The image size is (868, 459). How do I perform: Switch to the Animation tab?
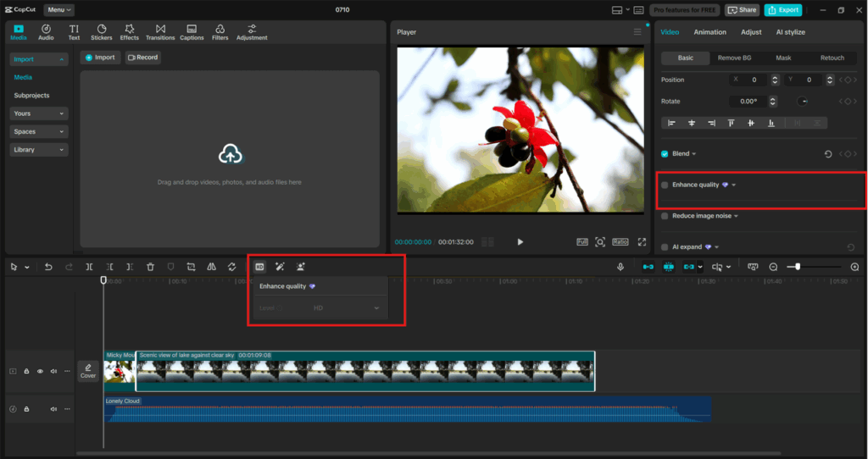(x=709, y=32)
